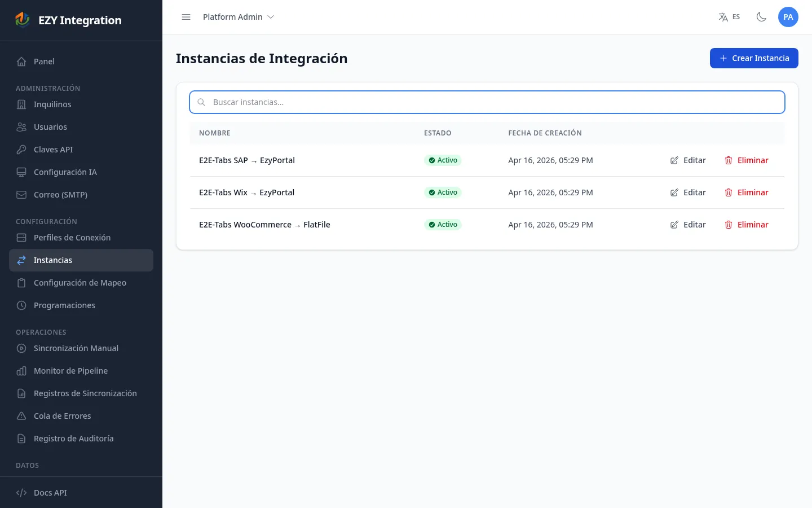Open Claves API menu item
Screen dimensions: 812x508
81,150
